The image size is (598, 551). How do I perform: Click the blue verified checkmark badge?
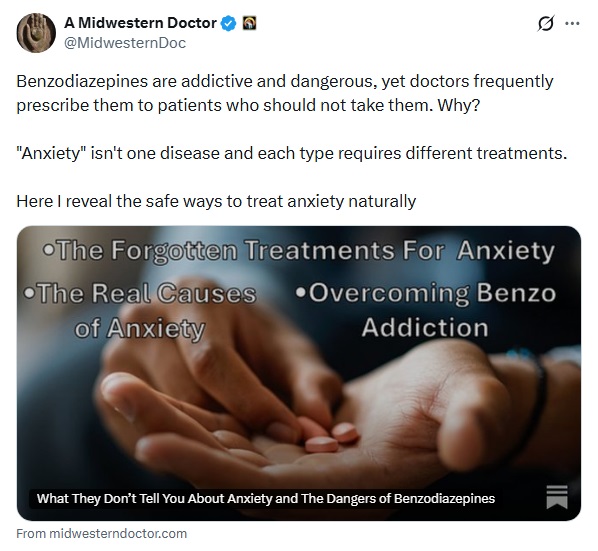tap(229, 24)
